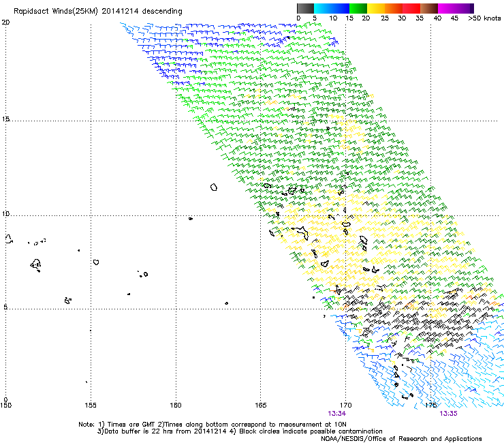Click the latitude label '15'
Image resolution: width=504 pixels, height=443 pixels.
click(5, 119)
